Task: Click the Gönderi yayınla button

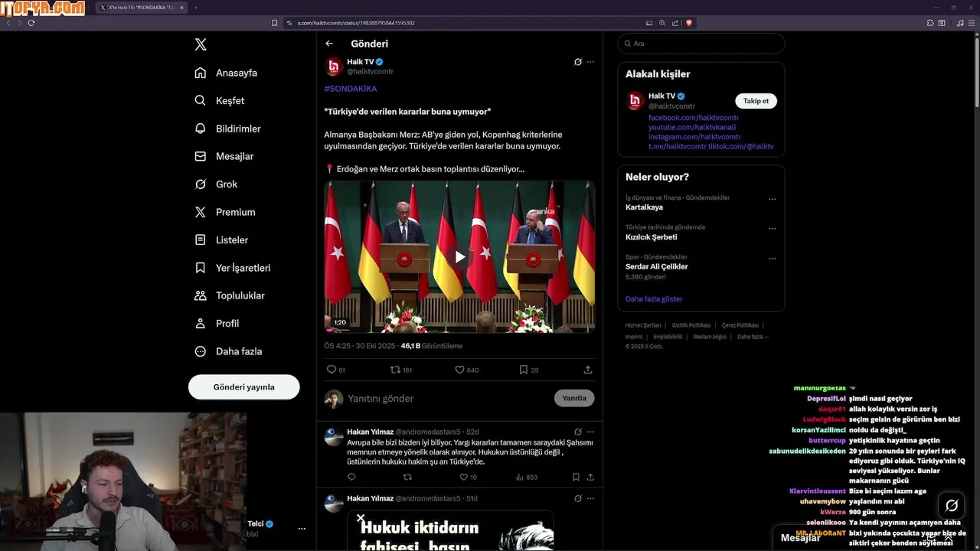Action: tap(243, 386)
